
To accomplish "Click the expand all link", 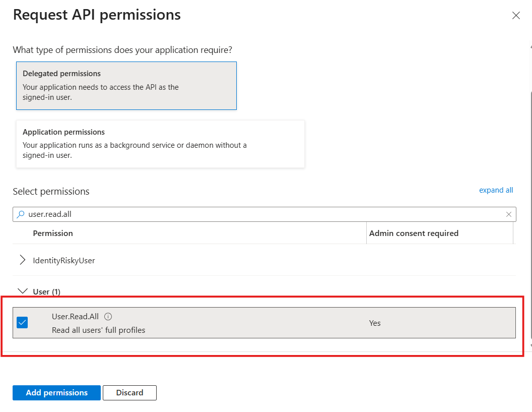I will pos(496,190).
